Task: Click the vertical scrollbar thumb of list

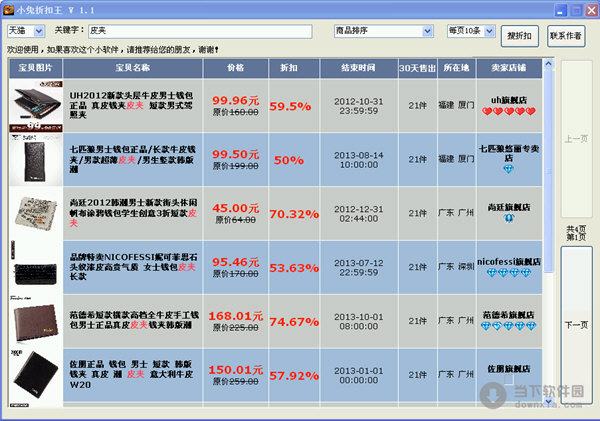Action: 548,170
